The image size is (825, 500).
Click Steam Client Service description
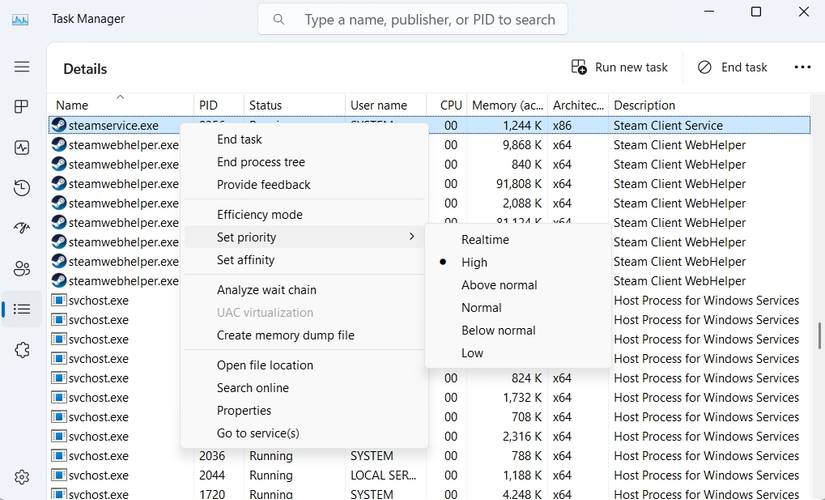coord(668,125)
